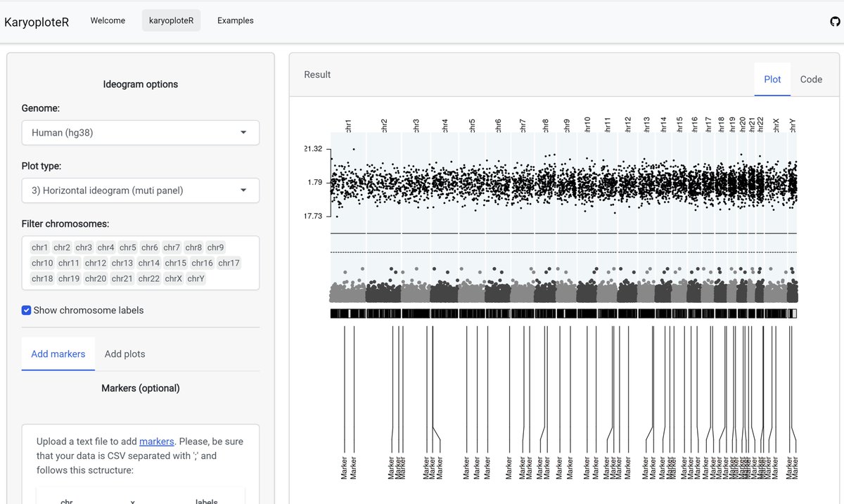
Task: Click the chr22 filter tag
Action: tap(149, 278)
